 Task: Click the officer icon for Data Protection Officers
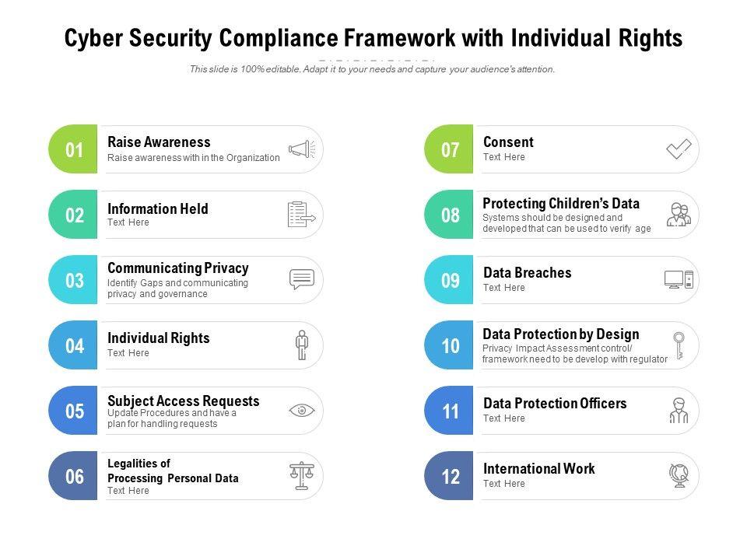click(679, 410)
